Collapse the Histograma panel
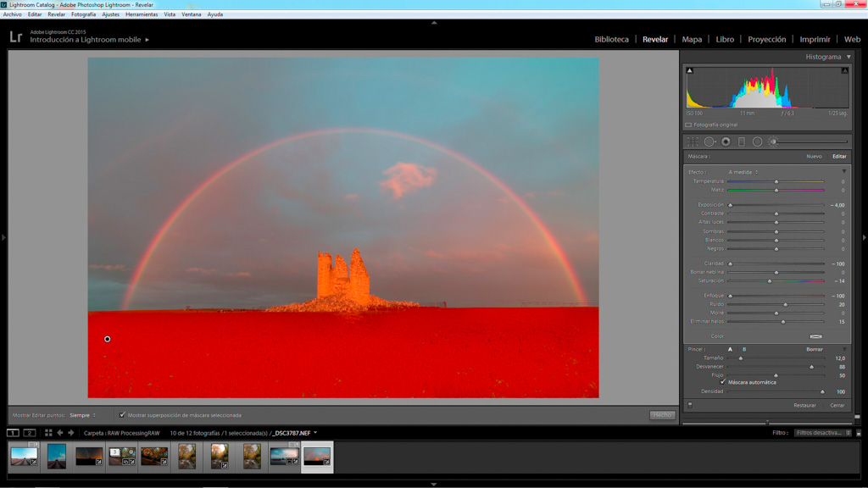This screenshot has height=488, width=868. 849,57
